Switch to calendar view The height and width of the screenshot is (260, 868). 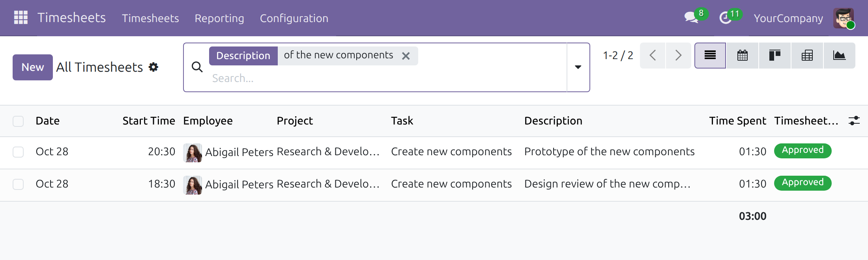point(743,56)
